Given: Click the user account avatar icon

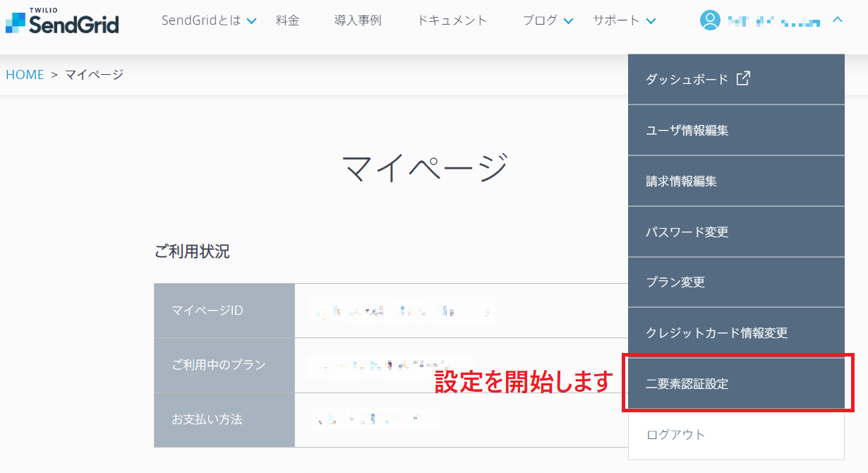Looking at the screenshot, I should [710, 20].
